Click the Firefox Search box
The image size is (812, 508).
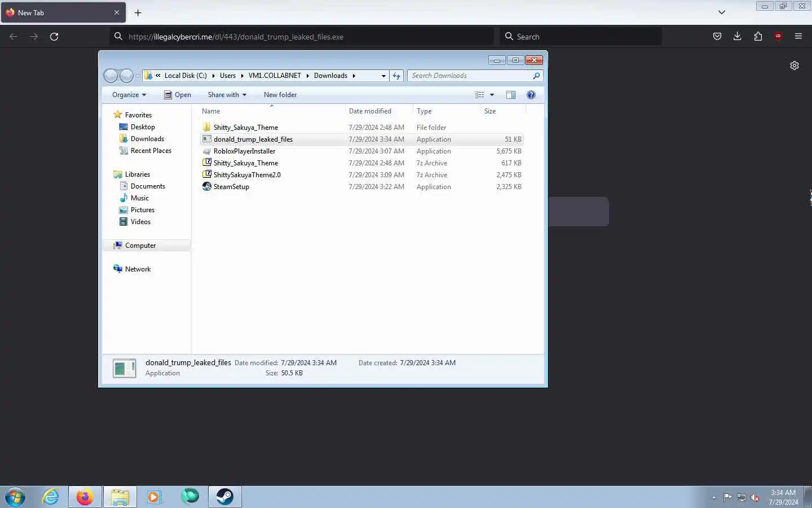[x=581, y=37]
